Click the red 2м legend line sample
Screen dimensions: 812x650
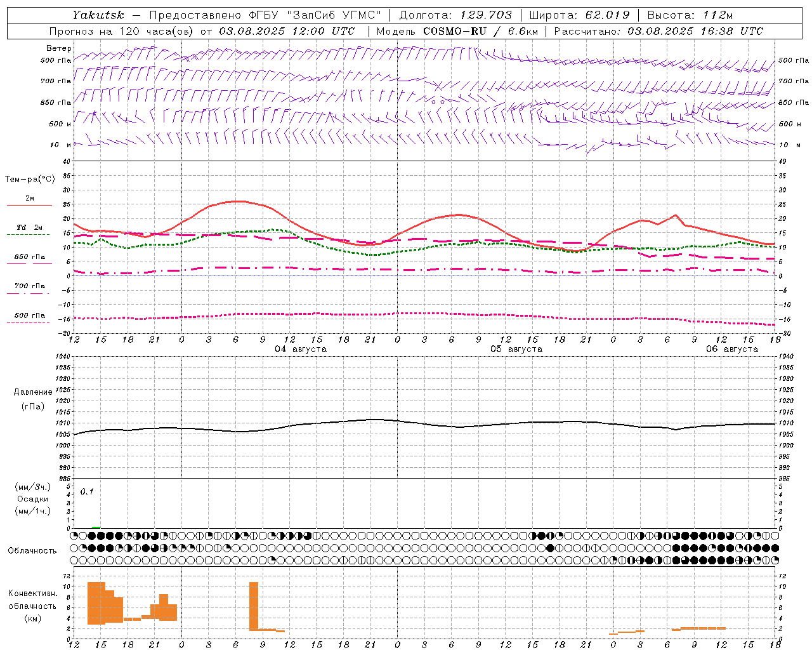pos(29,206)
